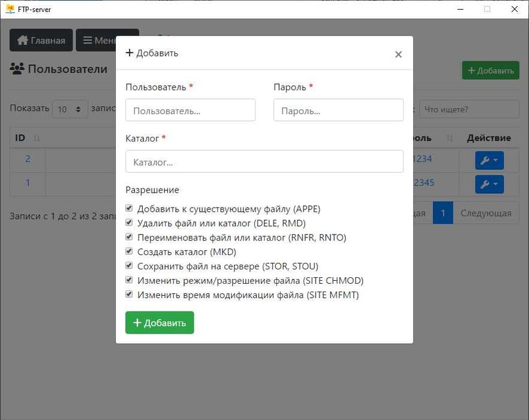The image size is (529, 420).
Task: Click the sort arrows beside the ID column header
Action: click(37, 139)
